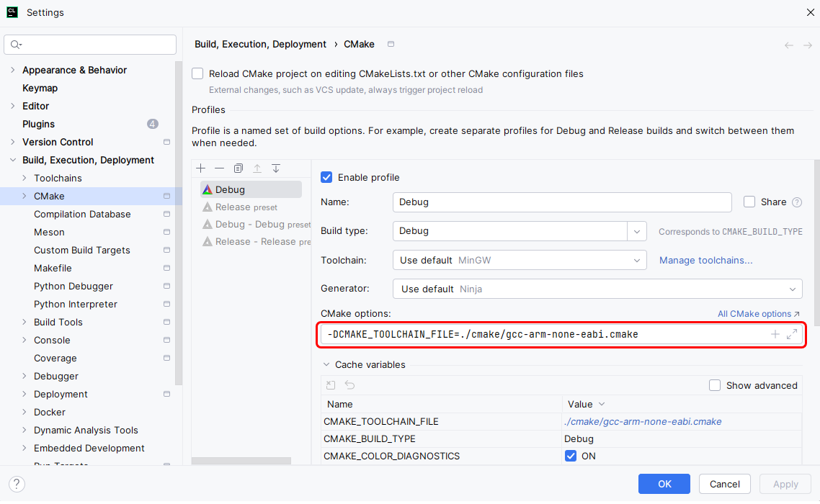Check the Show advanced option
Image resolution: width=820 pixels, height=504 pixels.
(715, 385)
